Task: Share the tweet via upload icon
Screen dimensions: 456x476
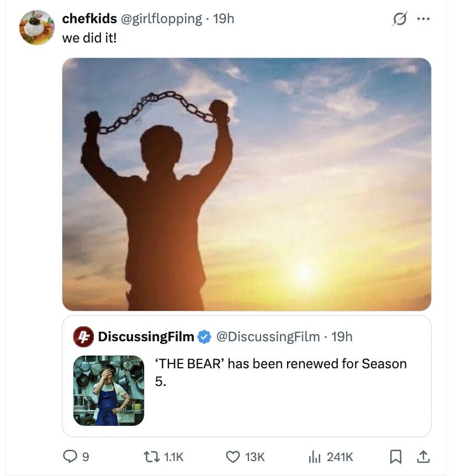Action: (423, 457)
